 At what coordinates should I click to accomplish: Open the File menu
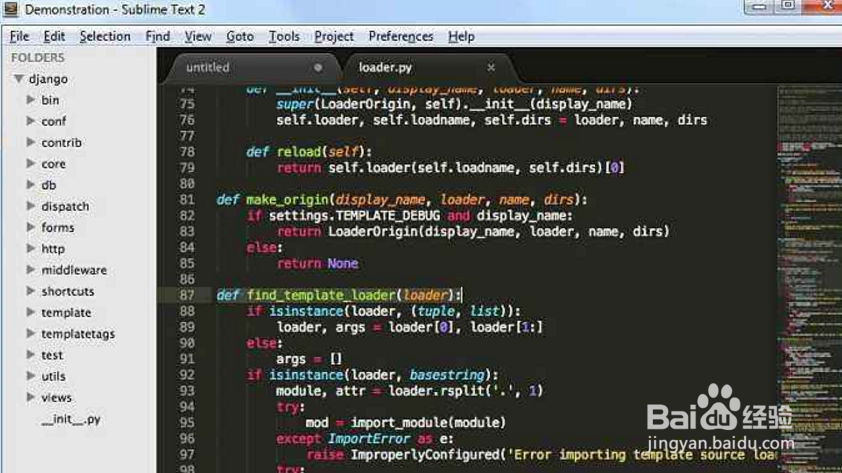19,37
